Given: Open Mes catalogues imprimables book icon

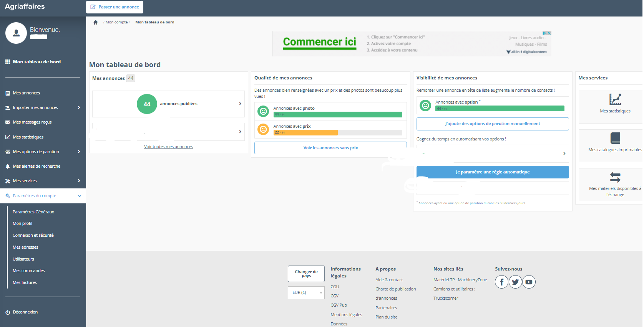Looking at the screenshot, I should coord(615,138).
